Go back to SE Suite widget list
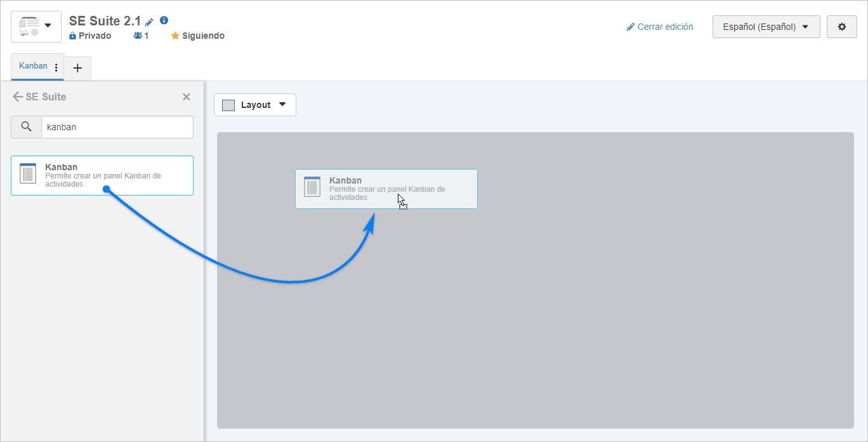Viewport: 868px width, 442px height. click(18, 97)
